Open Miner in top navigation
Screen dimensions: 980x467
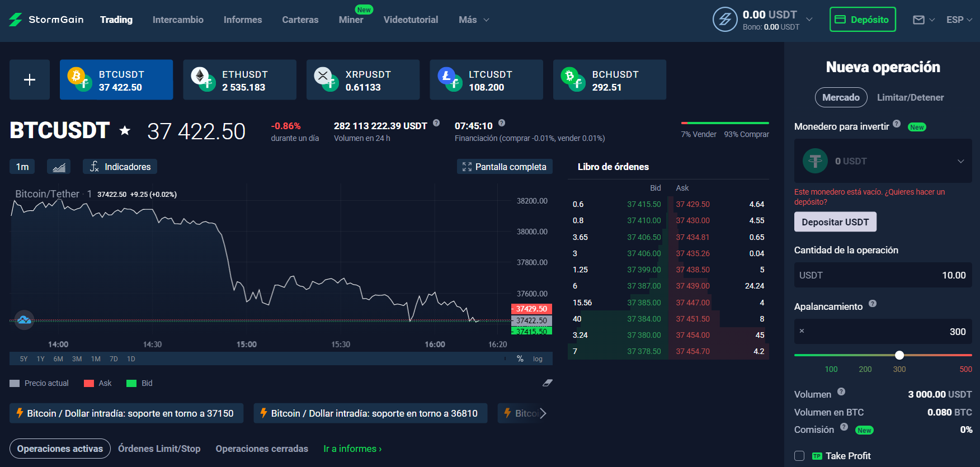351,20
